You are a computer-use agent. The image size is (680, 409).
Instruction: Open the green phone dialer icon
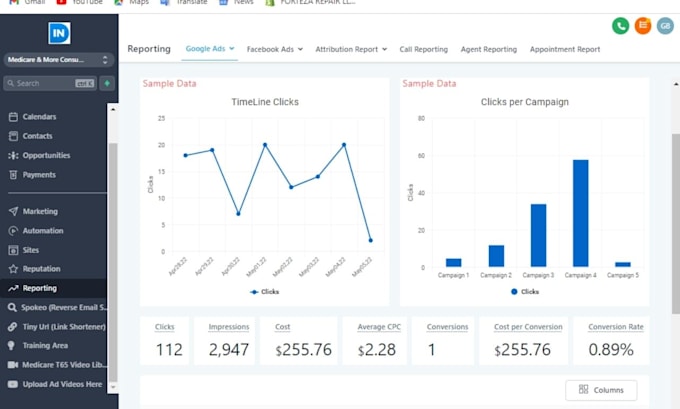click(621, 26)
